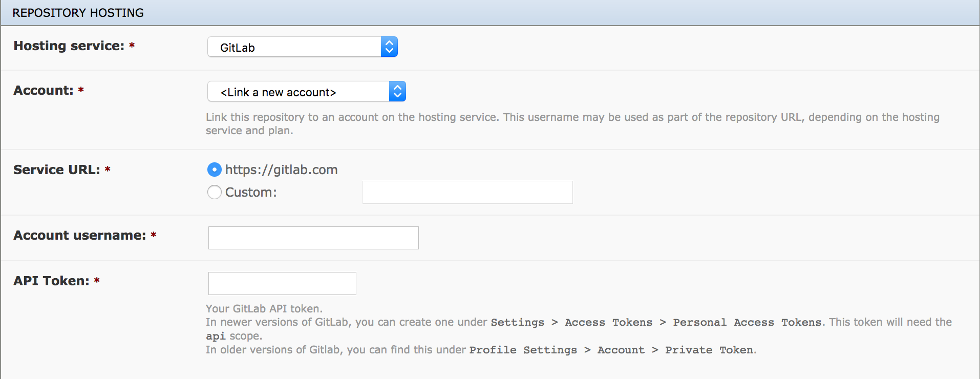Click the Service URL field label
The image size is (980, 379).
[57, 170]
